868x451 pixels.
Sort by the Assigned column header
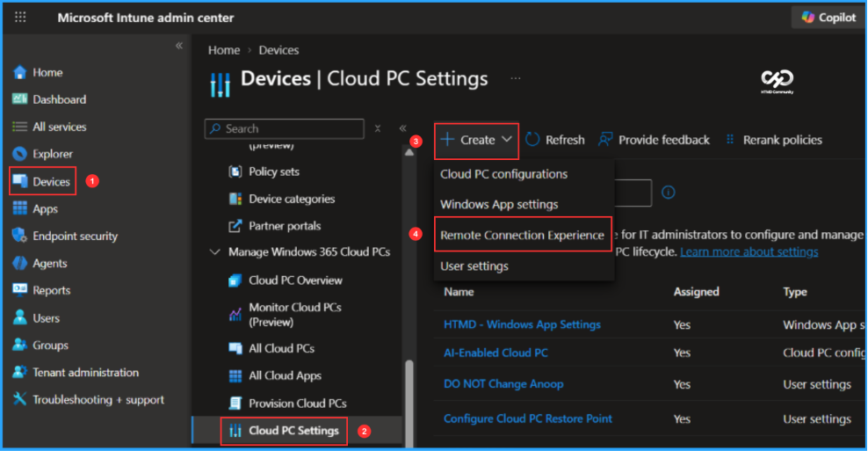696,292
